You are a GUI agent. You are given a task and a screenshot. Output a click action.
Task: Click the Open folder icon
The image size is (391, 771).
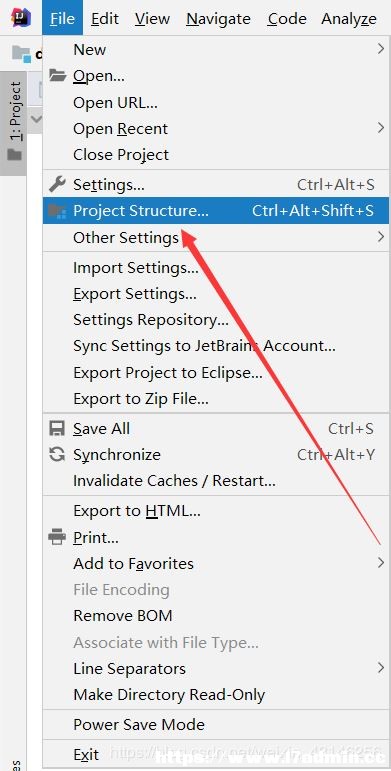point(58,76)
